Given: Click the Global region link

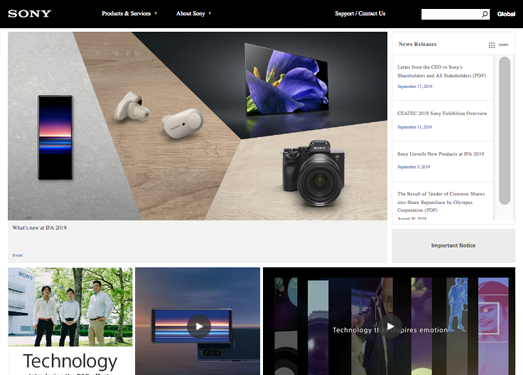Looking at the screenshot, I should tap(506, 14).
